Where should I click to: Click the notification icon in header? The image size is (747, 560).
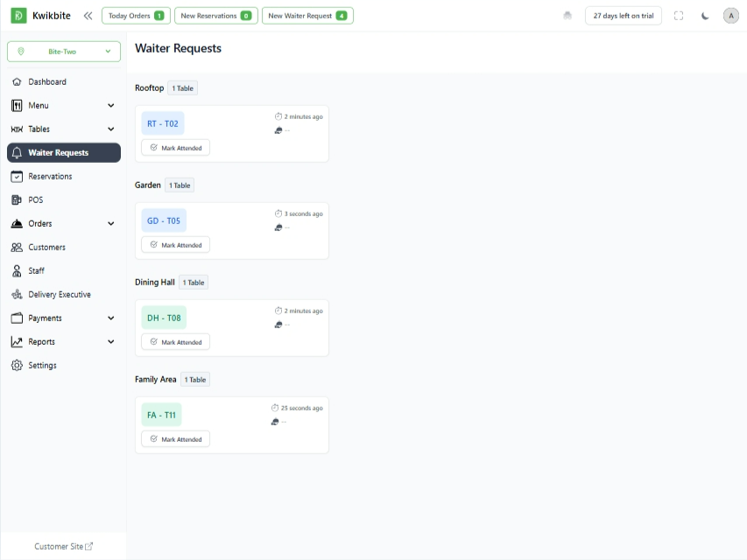567,16
